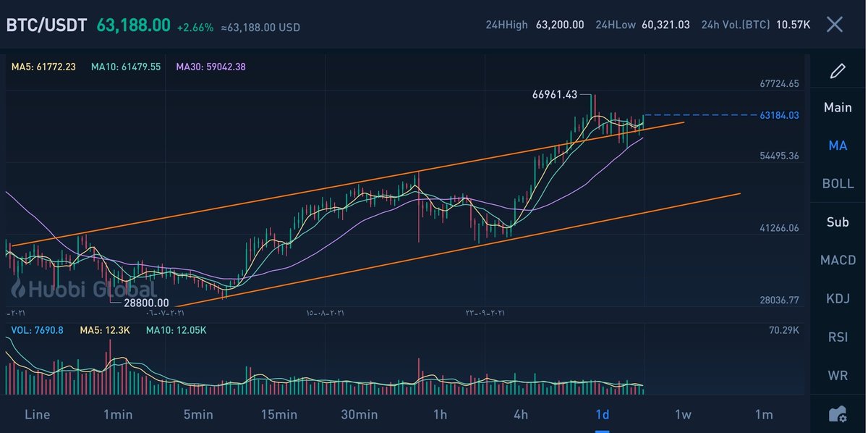The image size is (868, 433).
Task: Open chart settings gear icon
Action: [x=838, y=414]
